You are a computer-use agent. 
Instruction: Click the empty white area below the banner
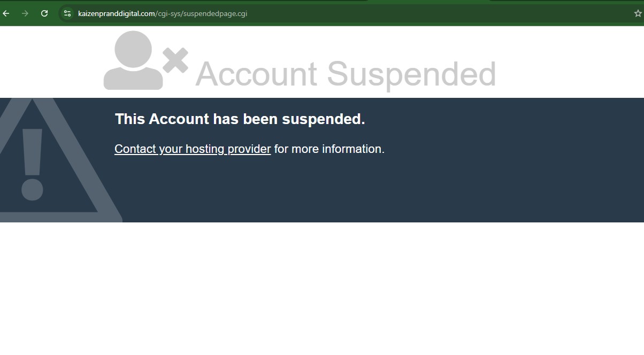(x=322, y=289)
